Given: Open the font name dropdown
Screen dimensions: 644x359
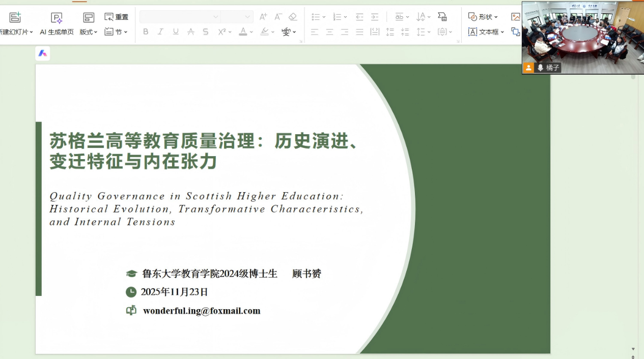Looking at the screenshot, I should [215, 17].
